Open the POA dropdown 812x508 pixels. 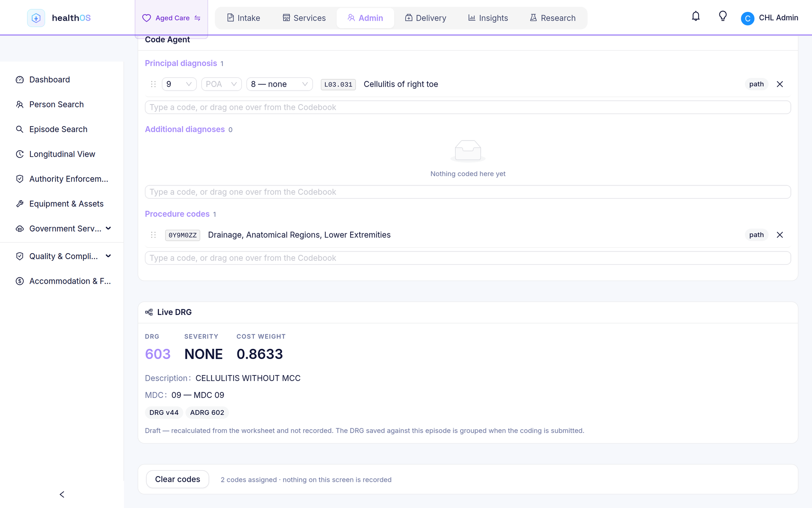[221, 84]
